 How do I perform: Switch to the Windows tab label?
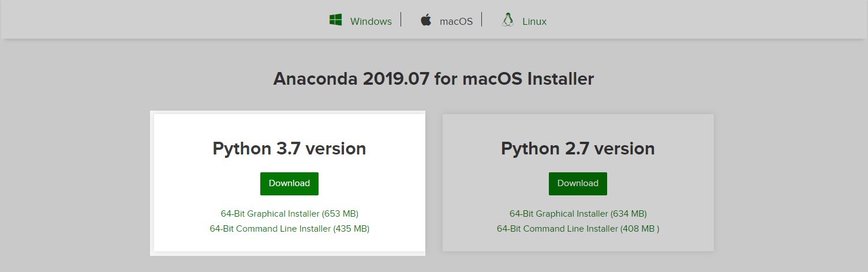(371, 21)
